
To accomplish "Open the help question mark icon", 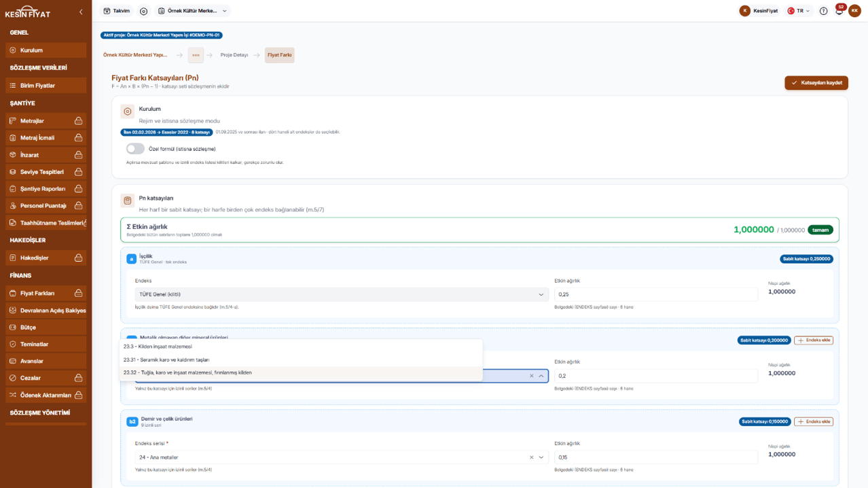I will [x=823, y=11].
